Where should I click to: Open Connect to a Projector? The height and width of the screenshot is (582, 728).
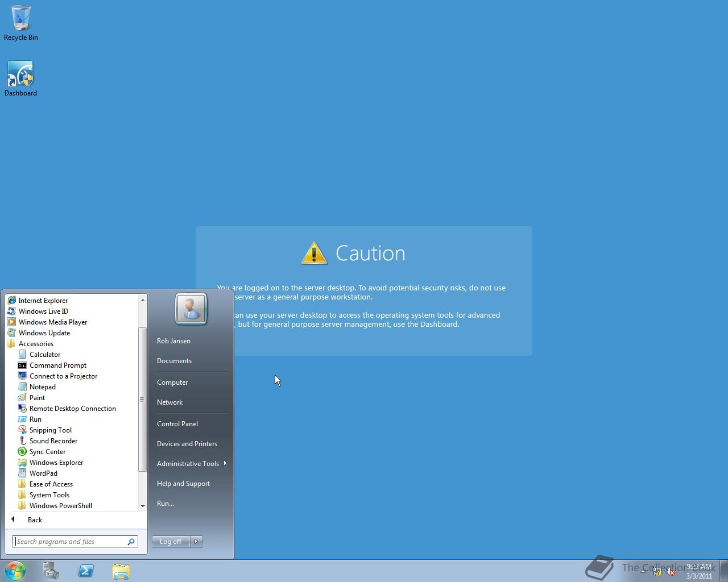coord(57,376)
